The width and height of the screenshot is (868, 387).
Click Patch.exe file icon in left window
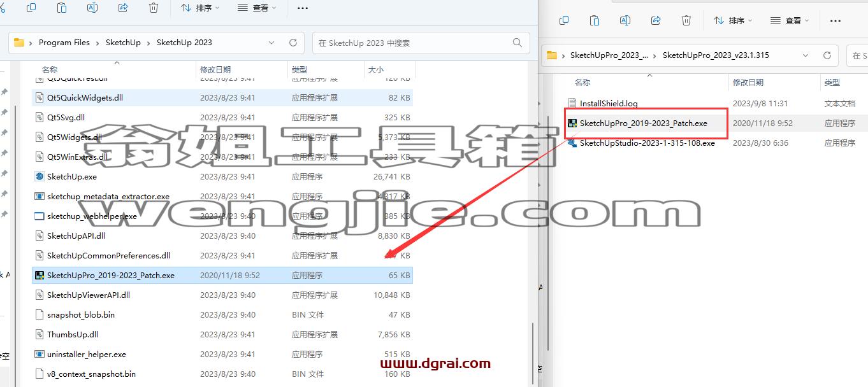[x=40, y=276]
